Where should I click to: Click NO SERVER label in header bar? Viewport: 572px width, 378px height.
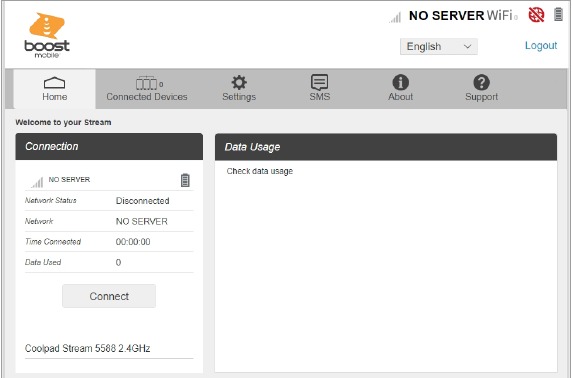[x=447, y=16]
